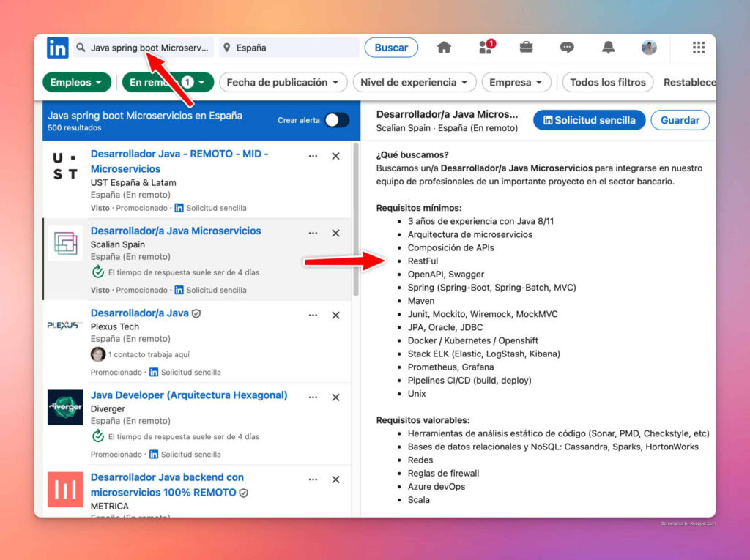Image resolution: width=750 pixels, height=560 pixels.
Task: Open Desarrollador Java backend con microservicios listing
Action: pos(167,485)
